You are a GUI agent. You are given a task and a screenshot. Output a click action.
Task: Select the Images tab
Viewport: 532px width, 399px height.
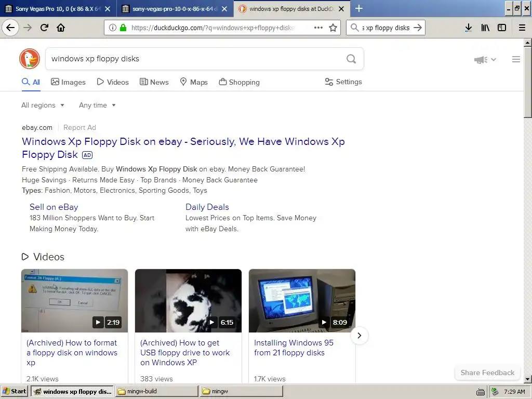pyautogui.click(x=68, y=82)
